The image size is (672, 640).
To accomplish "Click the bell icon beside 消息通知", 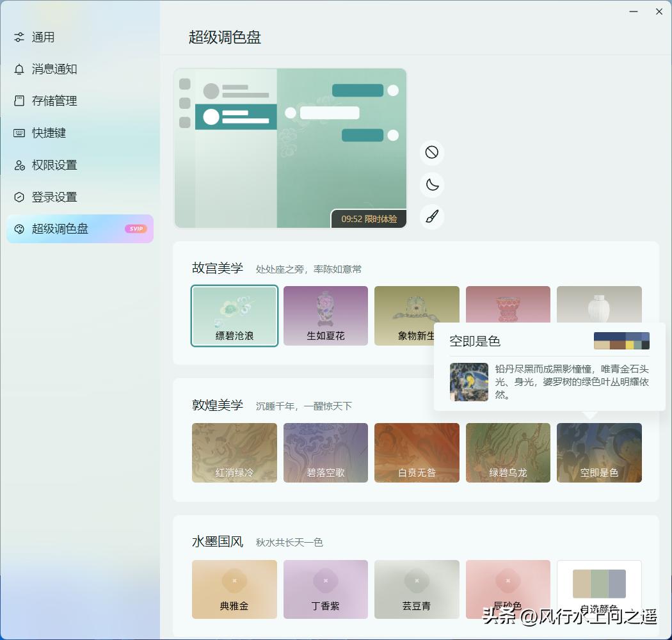I will pos(19,69).
